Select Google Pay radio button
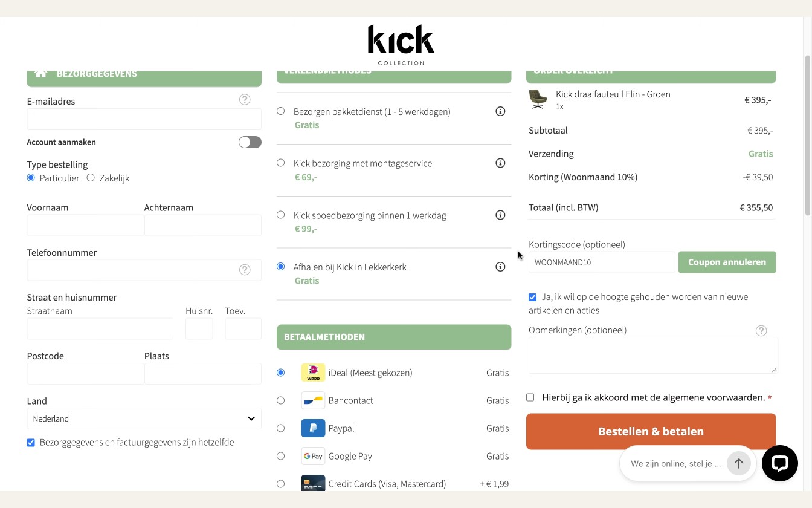Image resolution: width=812 pixels, height=508 pixels. (x=280, y=456)
